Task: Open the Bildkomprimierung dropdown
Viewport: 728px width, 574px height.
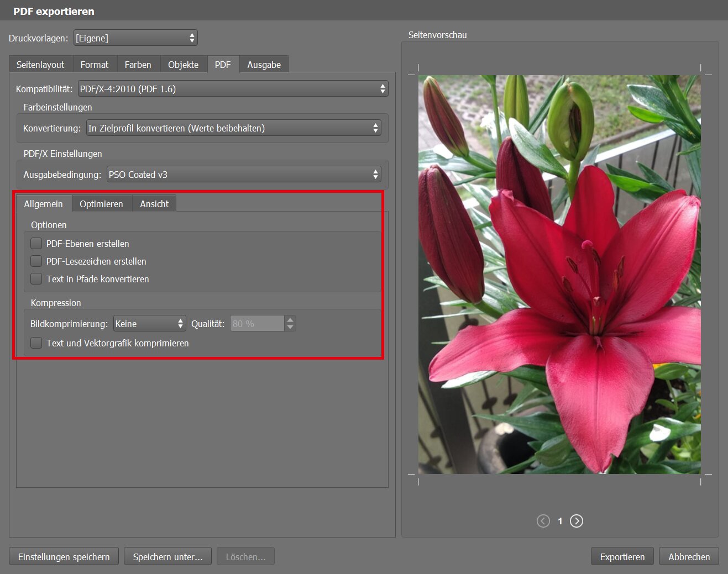Action: 150,324
